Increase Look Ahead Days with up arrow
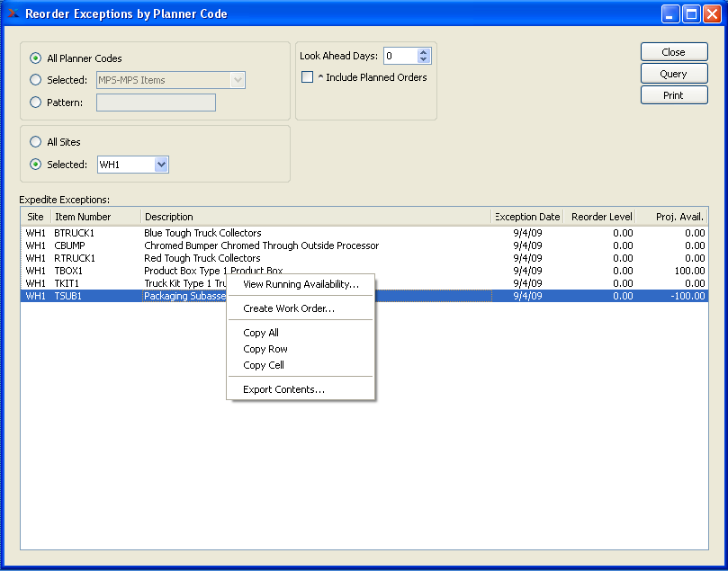 pos(424,52)
